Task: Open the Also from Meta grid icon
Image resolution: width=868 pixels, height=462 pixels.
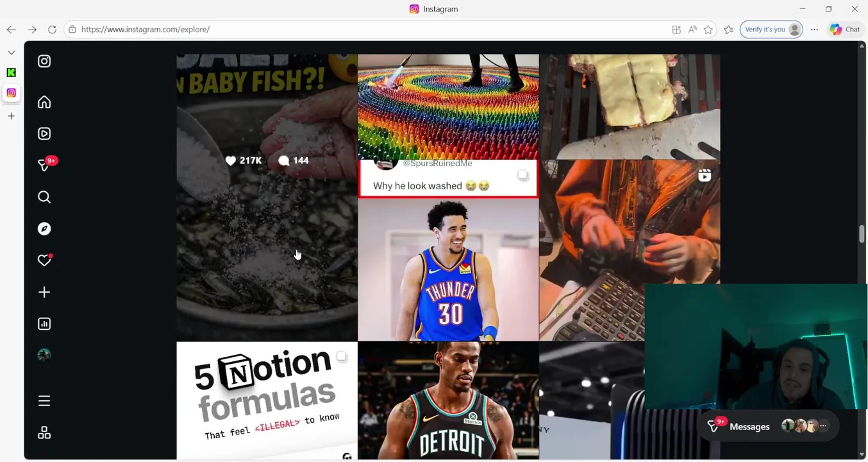Action: (44, 433)
